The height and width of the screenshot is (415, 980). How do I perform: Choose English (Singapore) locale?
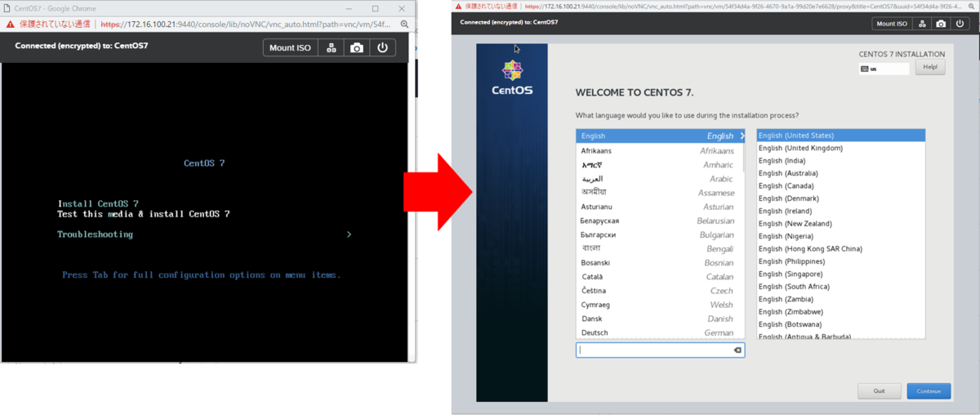(x=840, y=274)
